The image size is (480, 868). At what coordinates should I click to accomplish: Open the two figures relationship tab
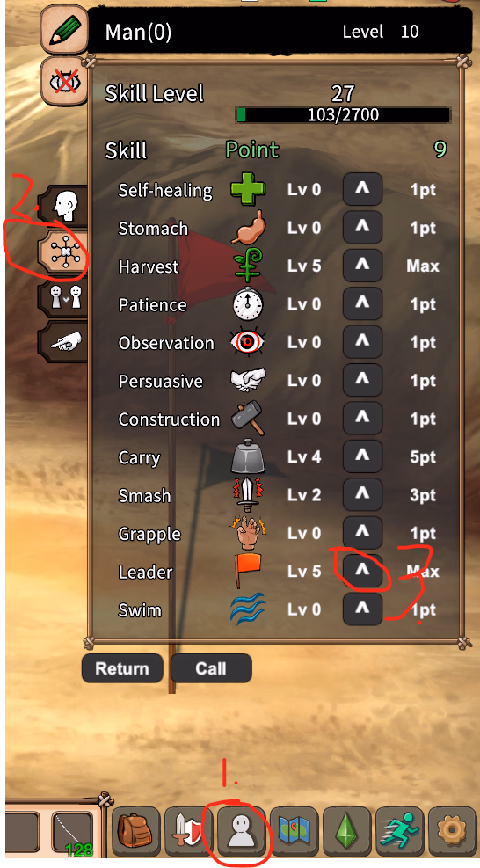click(62, 297)
